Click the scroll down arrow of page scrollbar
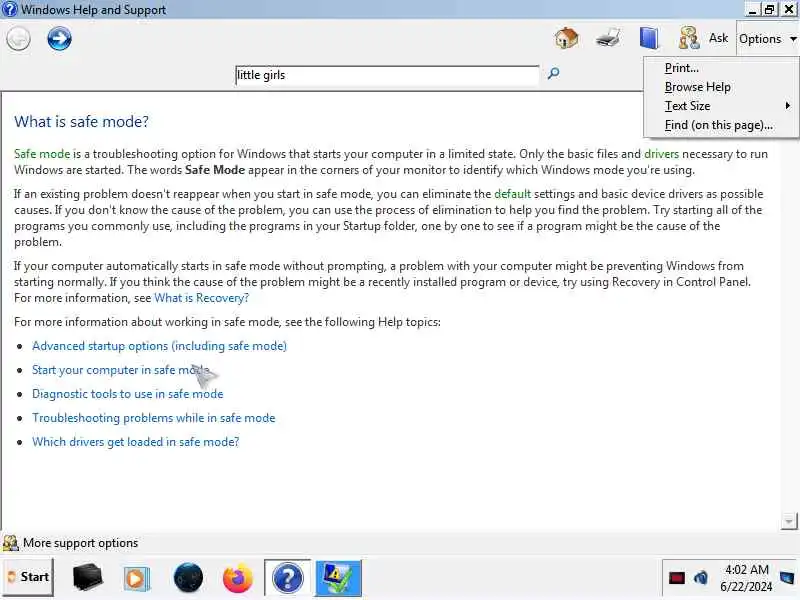800x600 pixels. coord(789,521)
